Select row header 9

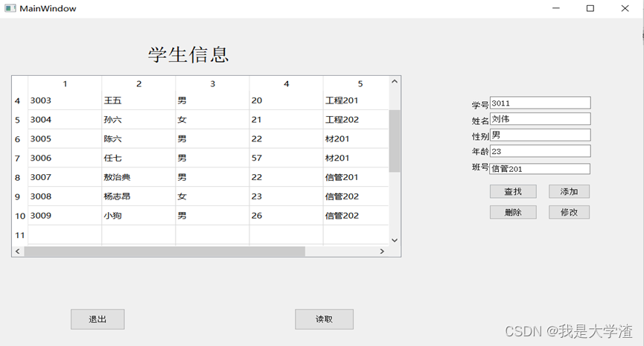coord(19,196)
